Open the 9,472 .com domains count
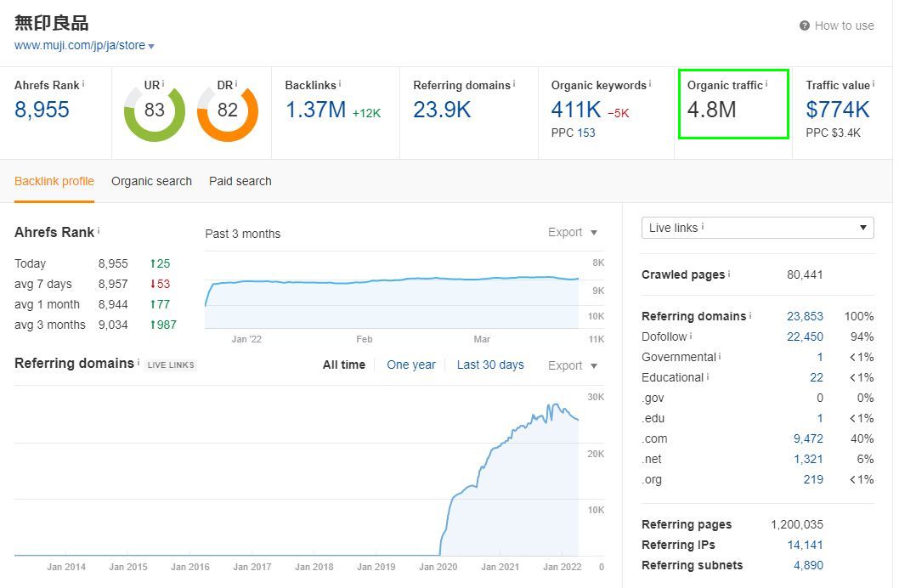The image size is (899, 588). pos(808,438)
